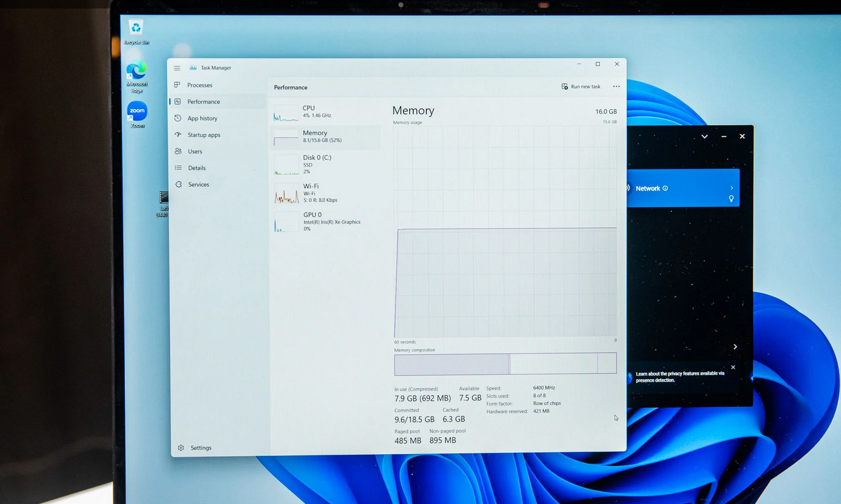Viewport: 841px width, 504px height.
Task: Click the Services gear icon
Action: pyautogui.click(x=178, y=184)
